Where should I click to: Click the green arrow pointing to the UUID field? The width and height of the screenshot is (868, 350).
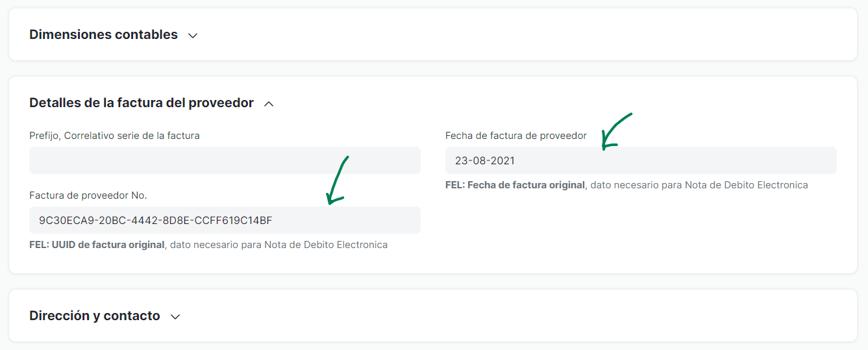tap(338, 181)
